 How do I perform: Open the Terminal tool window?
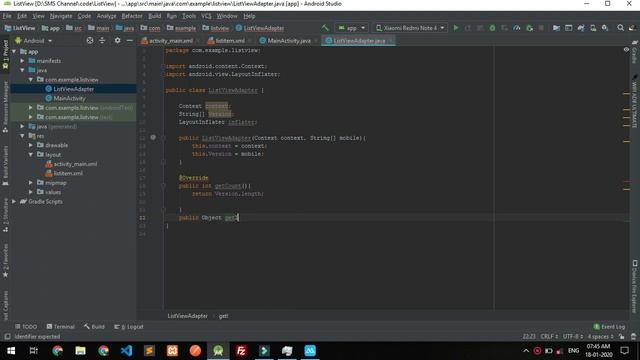(x=60, y=327)
